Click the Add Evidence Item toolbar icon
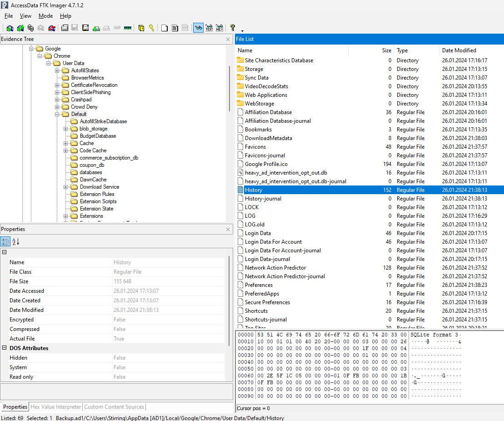 pos(10,28)
